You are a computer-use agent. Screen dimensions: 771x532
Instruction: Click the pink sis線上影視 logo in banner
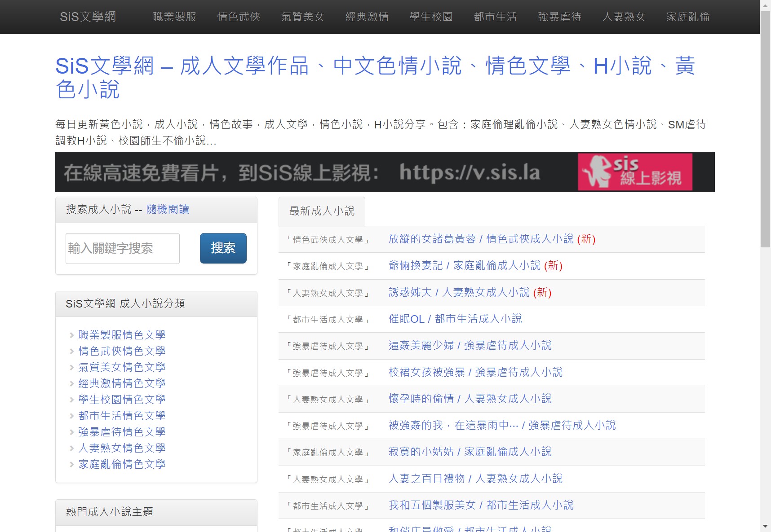pyautogui.click(x=634, y=172)
